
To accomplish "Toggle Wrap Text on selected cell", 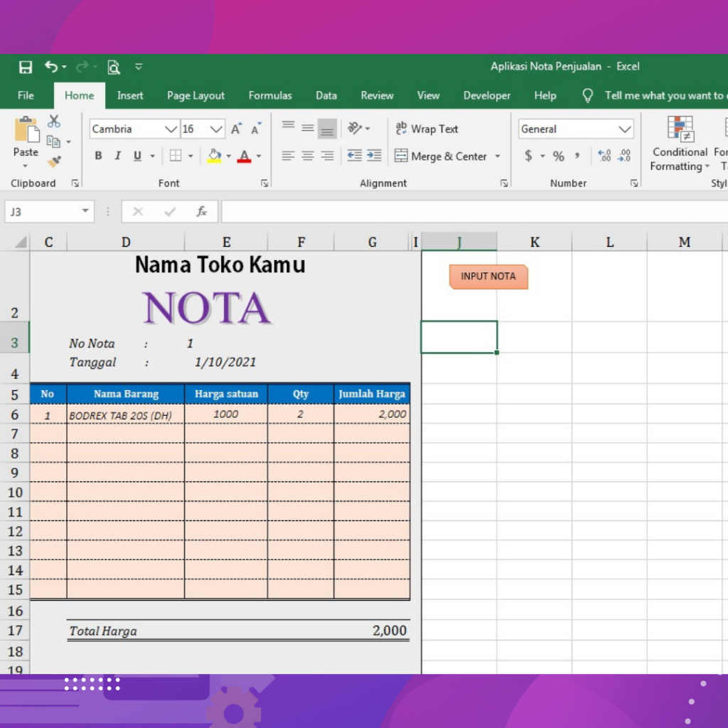I will [x=427, y=129].
